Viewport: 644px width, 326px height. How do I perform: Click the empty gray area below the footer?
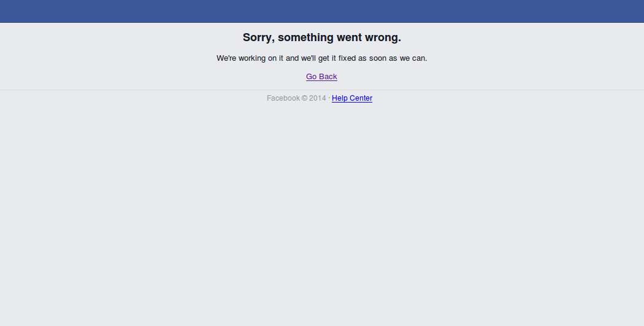pos(322,214)
